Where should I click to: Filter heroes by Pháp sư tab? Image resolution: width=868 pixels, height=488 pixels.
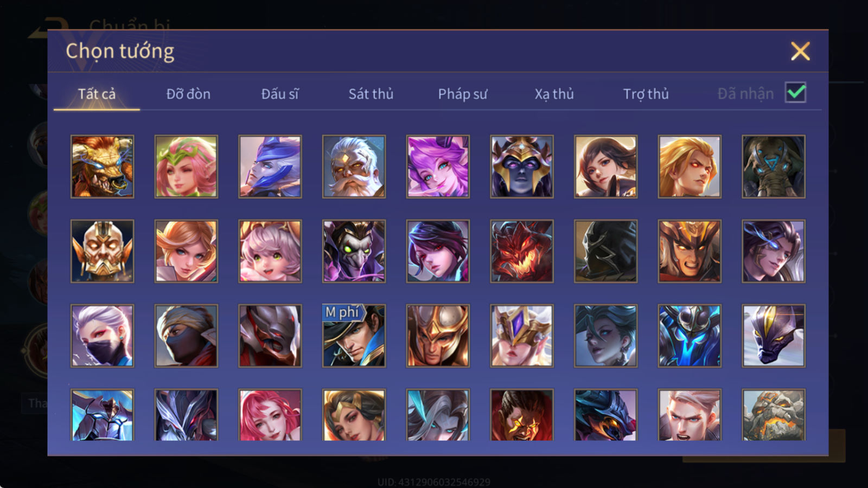point(462,94)
